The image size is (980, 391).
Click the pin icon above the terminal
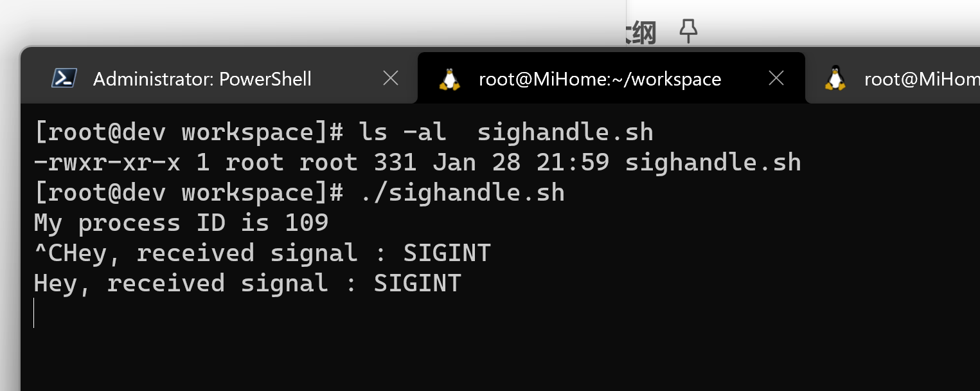(688, 31)
